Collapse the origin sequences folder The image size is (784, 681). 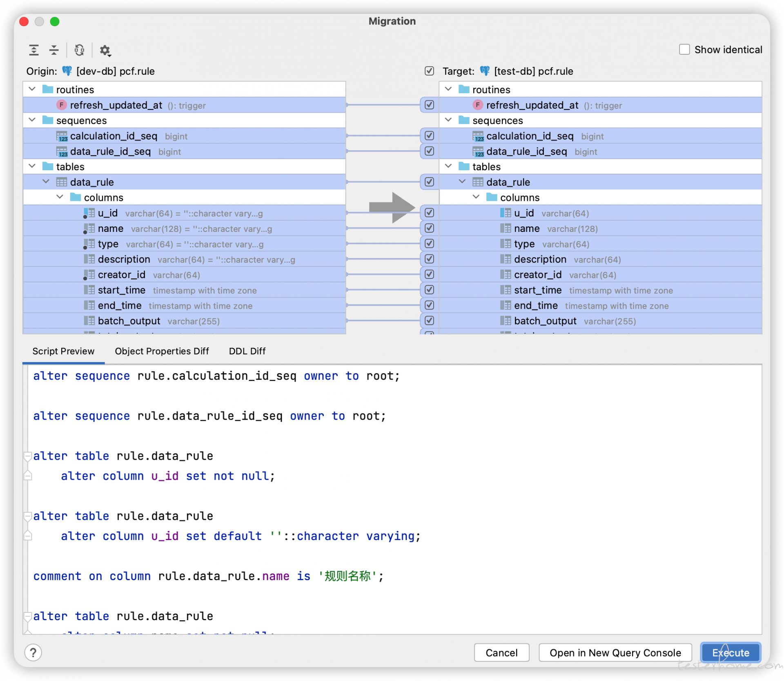coord(32,120)
